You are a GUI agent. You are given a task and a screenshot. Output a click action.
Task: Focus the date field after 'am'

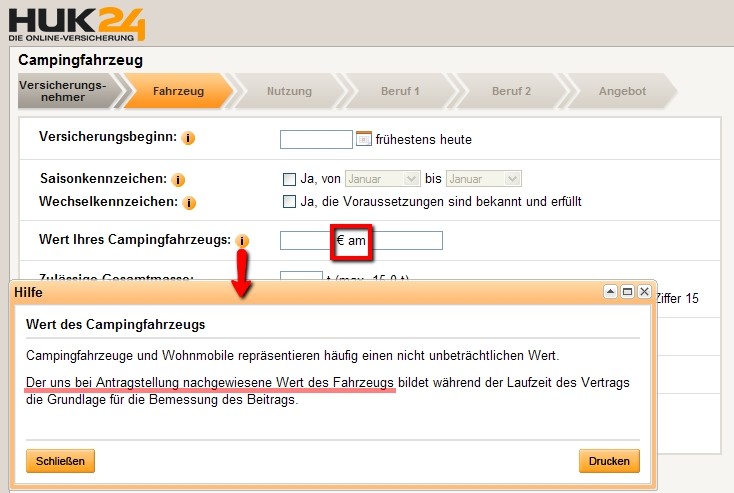(x=406, y=241)
